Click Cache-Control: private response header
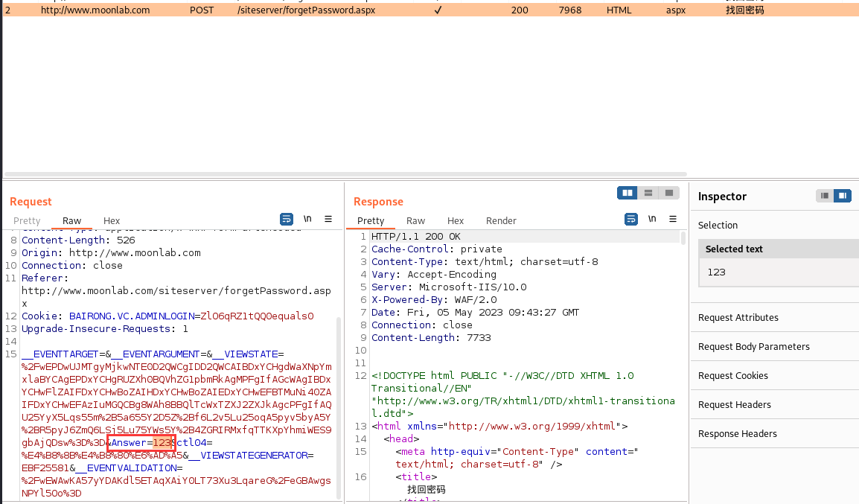The height and width of the screenshot is (504, 859). [437, 249]
